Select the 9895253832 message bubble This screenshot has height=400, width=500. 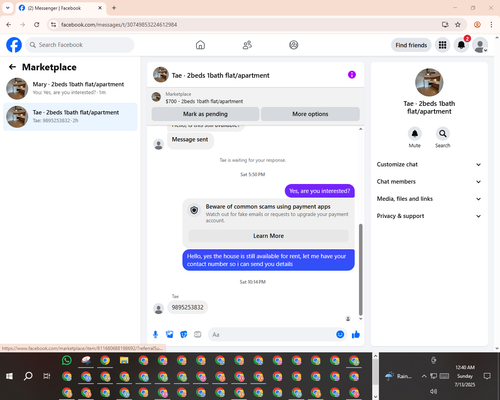pos(188,307)
